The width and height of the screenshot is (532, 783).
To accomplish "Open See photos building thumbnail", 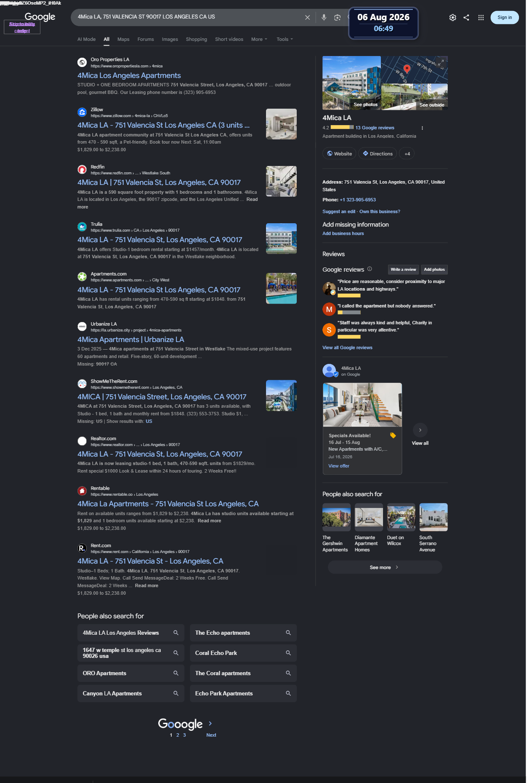I will (351, 83).
